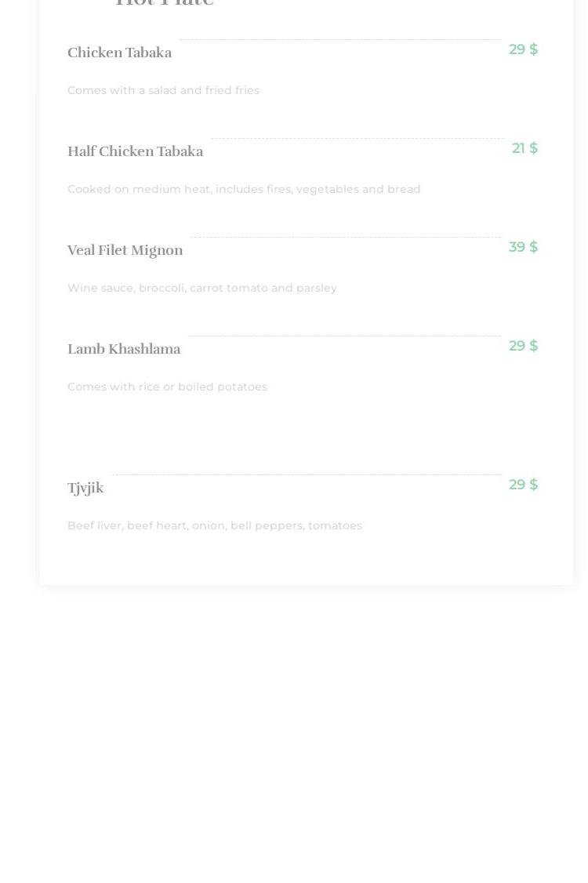Click the 'Comes with a salad and fried fries' description

(x=163, y=90)
